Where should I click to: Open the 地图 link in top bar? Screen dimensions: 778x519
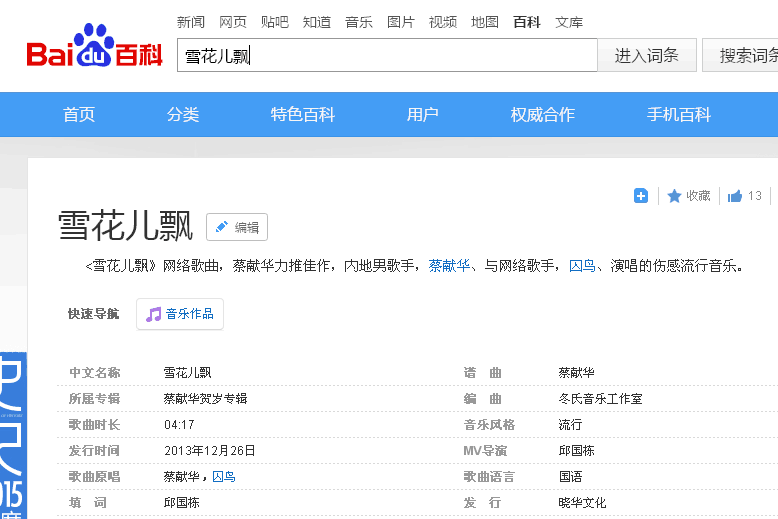coord(485,22)
